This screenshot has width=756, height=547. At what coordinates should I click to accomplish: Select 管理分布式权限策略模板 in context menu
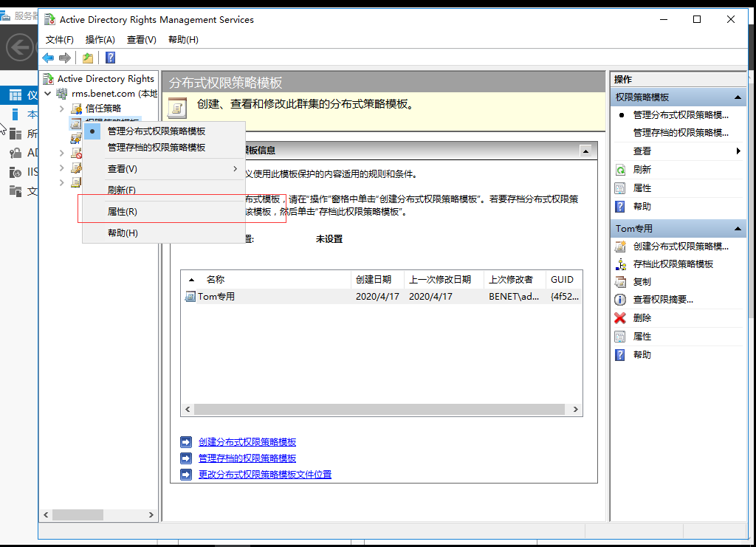tap(164, 131)
